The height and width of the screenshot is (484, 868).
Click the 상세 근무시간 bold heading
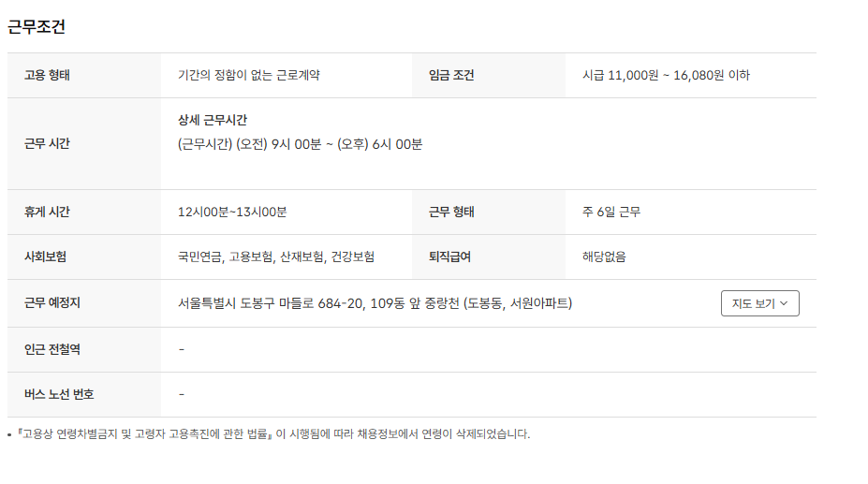213,121
